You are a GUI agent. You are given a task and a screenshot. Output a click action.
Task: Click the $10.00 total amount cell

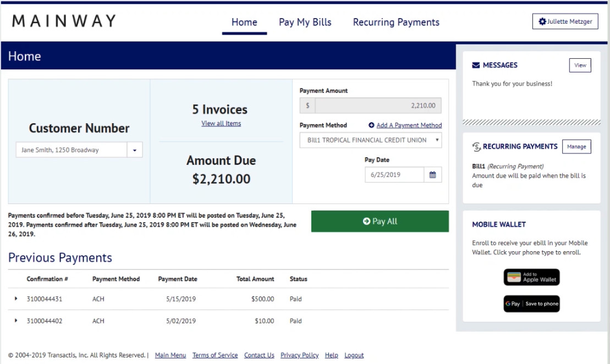[x=265, y=321]
